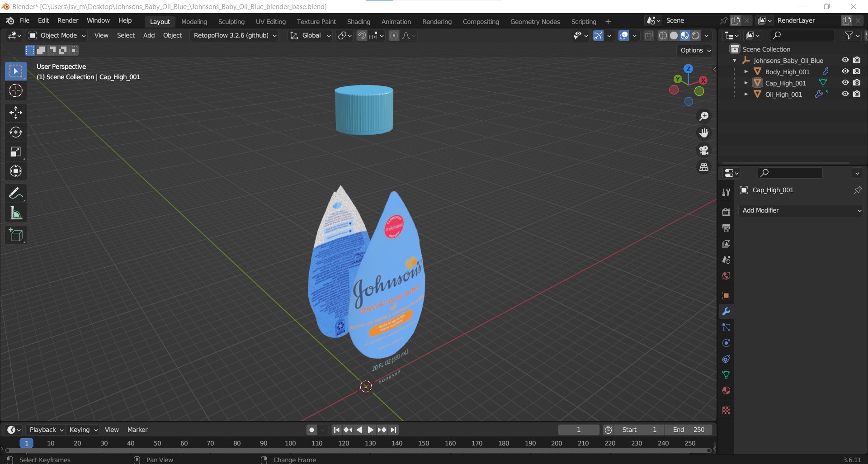
Task: Open the Texture properties tab
Action: point(726,411)
